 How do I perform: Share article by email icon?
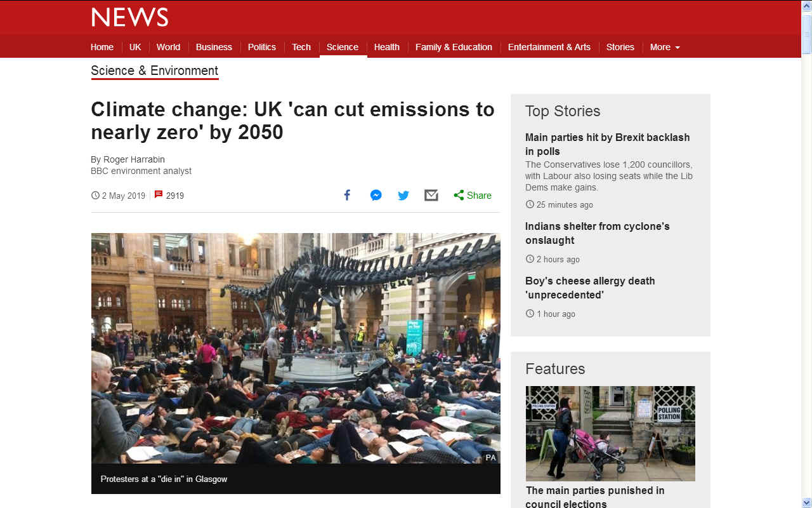pyautogui.click(x=431, y=195)
